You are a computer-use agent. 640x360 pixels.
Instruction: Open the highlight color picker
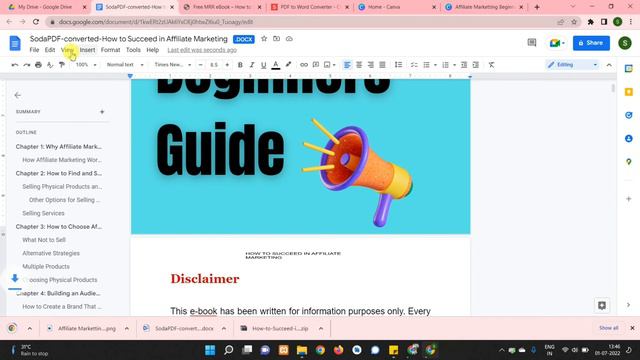coord(288,65)
